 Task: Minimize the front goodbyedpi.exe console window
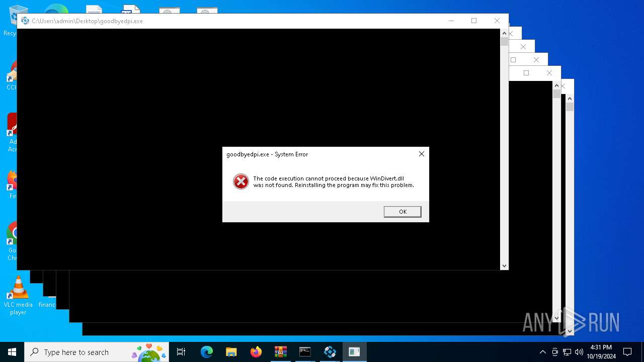pos(451,21)
